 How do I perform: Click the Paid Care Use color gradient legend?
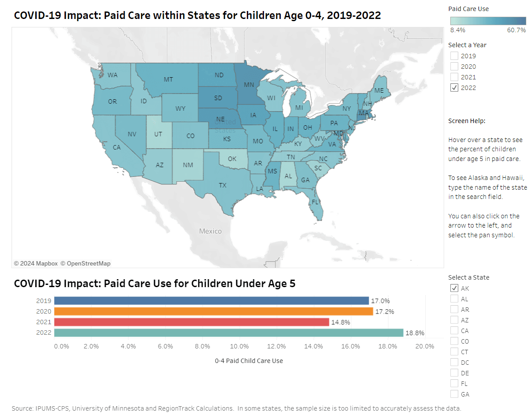(488, 20)
